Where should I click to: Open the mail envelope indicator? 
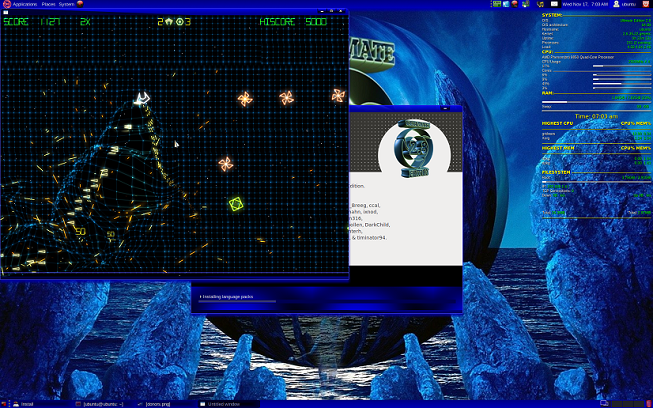[554, 4]
